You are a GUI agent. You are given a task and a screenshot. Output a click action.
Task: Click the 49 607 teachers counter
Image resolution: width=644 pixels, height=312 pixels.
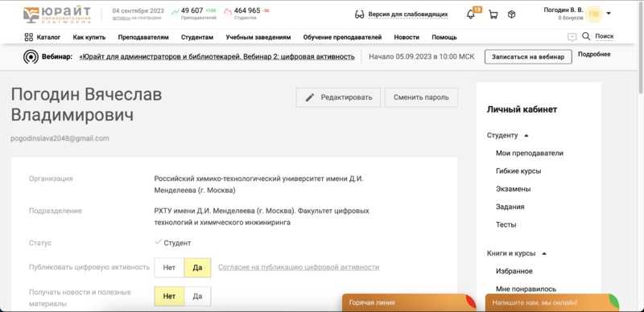click(x=192, y=10)
